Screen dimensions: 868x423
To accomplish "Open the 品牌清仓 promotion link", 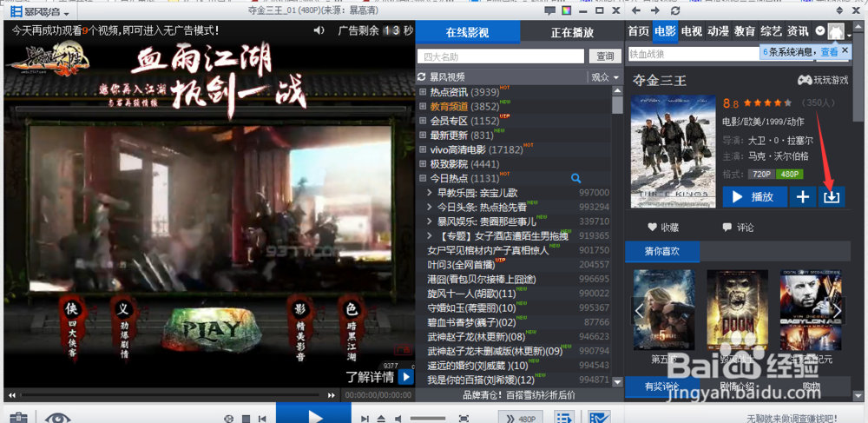I will (x=519, y=394).
